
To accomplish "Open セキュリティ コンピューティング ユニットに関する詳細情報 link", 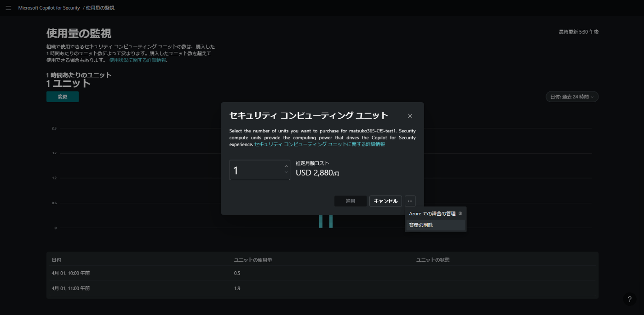I will pos(320,144).
